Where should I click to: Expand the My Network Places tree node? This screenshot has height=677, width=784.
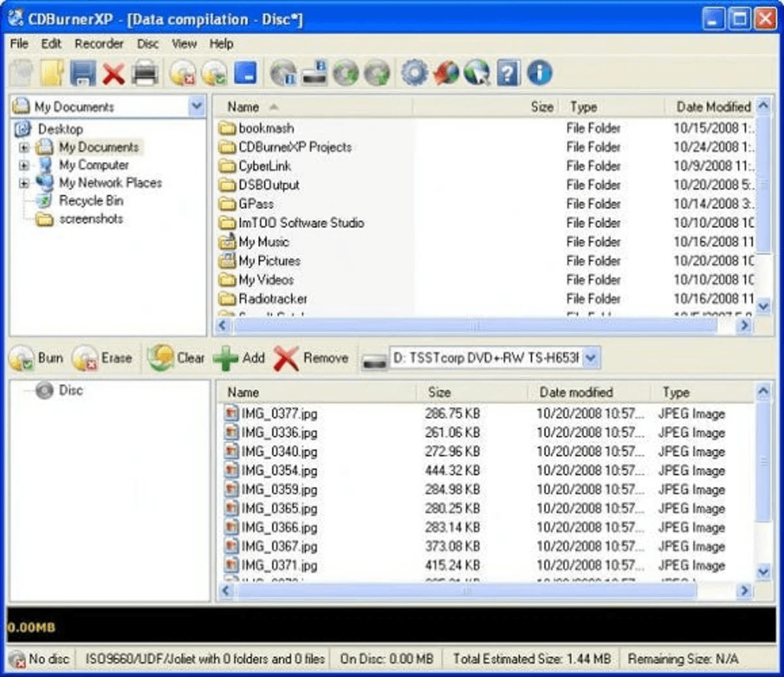point(24,184)
